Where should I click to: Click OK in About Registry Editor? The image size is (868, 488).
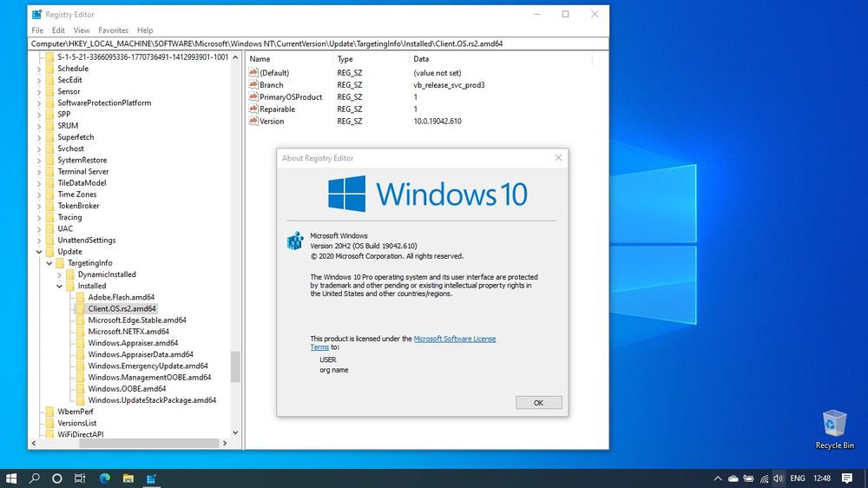[x=539, y=403]
